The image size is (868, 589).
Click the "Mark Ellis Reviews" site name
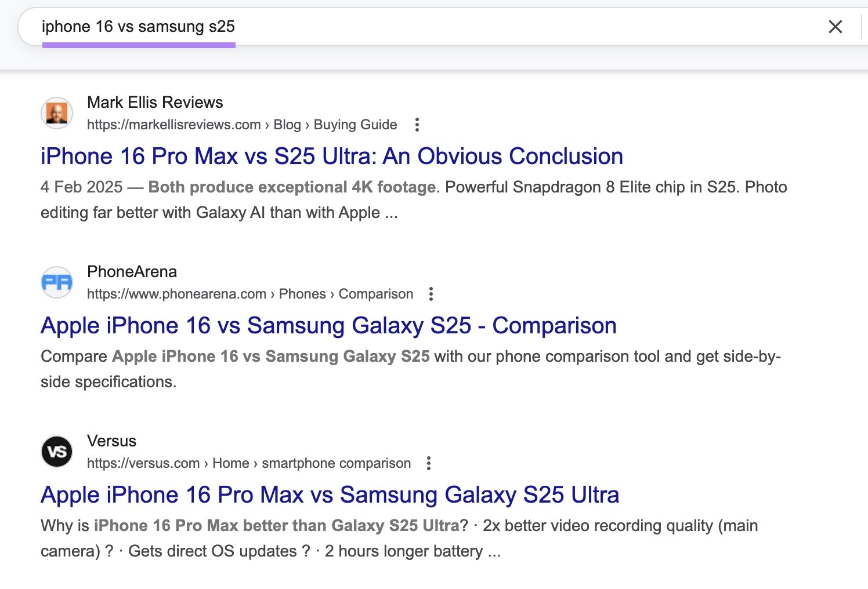tap(155, 102)
